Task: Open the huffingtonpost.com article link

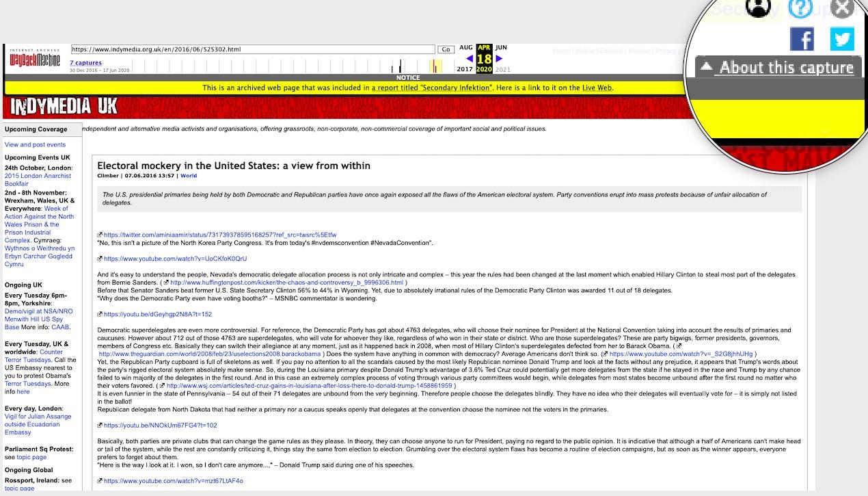Action: [x=286, y=283]
